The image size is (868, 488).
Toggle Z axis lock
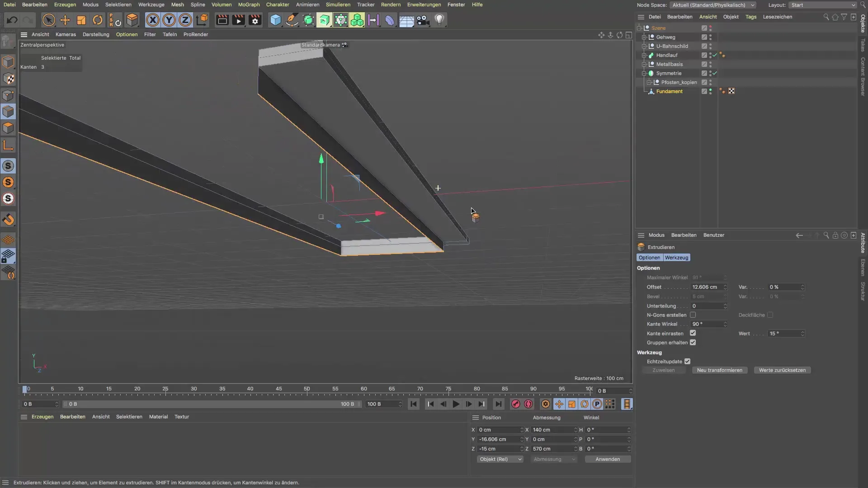(x=185, y=20)
